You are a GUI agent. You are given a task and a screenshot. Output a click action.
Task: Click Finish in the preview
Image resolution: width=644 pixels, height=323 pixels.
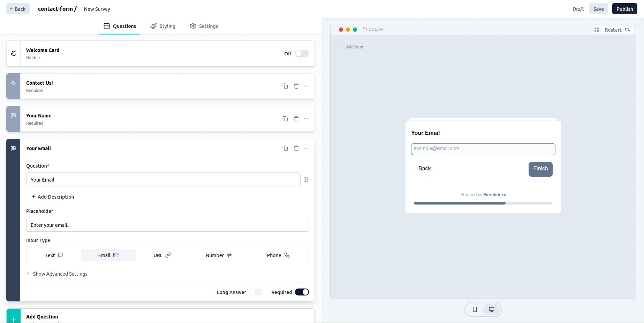[540, 169]
